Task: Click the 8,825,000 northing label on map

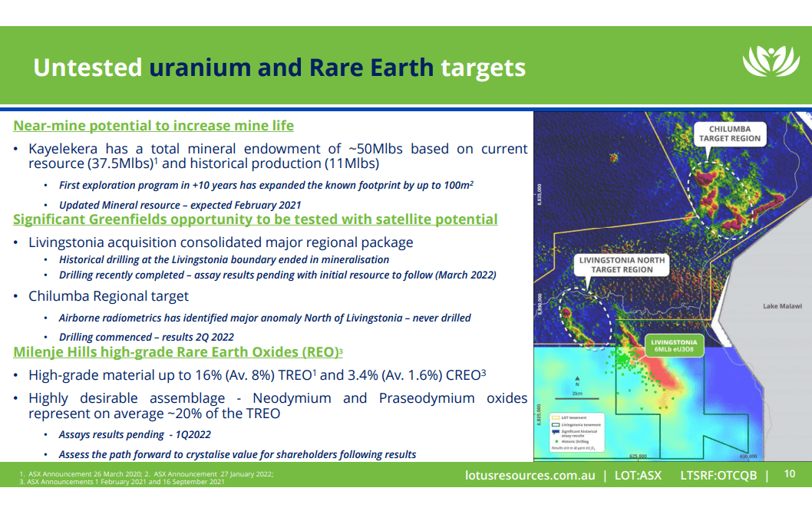Action: [539, 414]
